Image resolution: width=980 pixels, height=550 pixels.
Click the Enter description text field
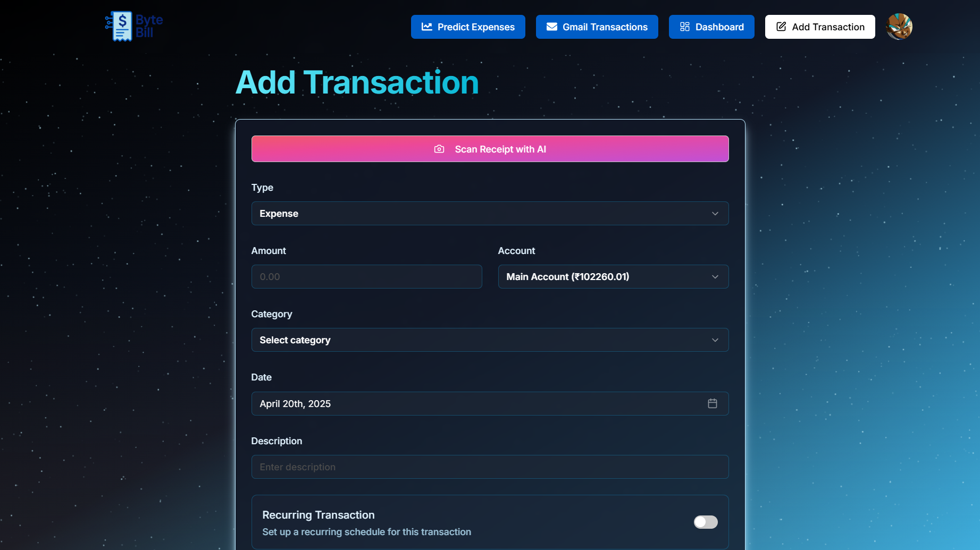point(489,467)
